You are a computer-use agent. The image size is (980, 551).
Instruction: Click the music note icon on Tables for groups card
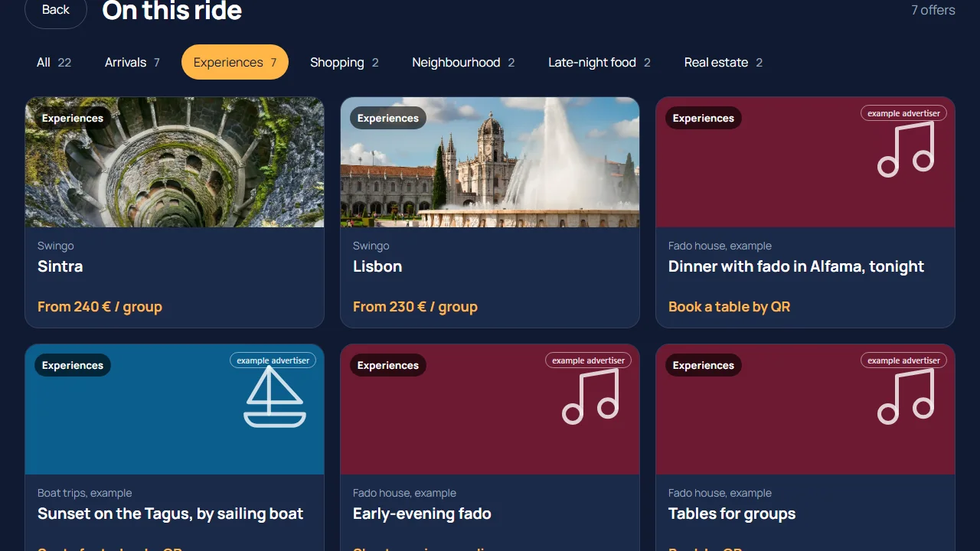click(x=906, y=396)
